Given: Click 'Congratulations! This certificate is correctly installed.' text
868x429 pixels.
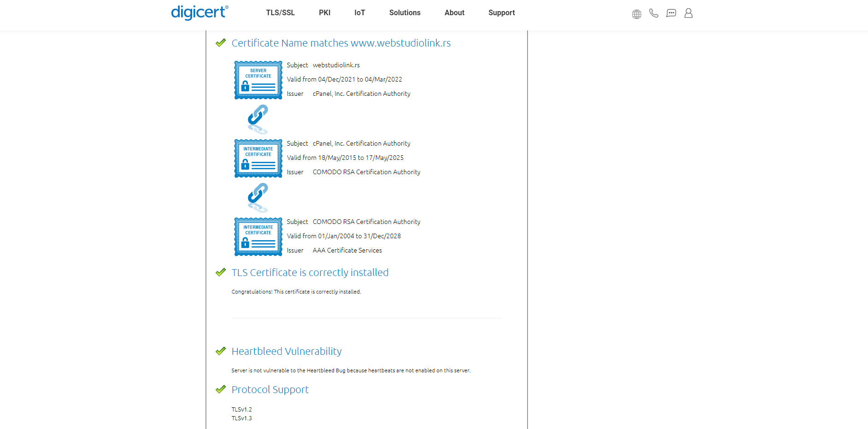Looking at the screenshot, I should point(296,292).
